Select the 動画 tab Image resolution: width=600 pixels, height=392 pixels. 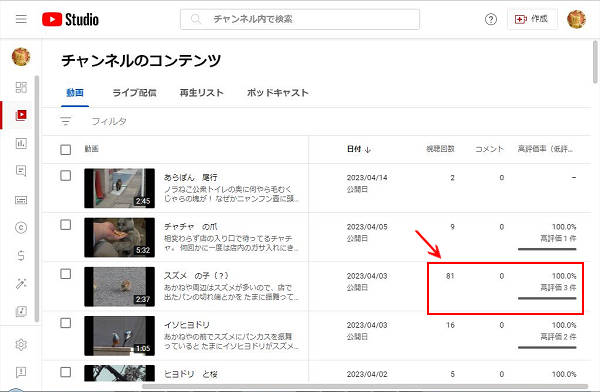(x=75, y=93)
